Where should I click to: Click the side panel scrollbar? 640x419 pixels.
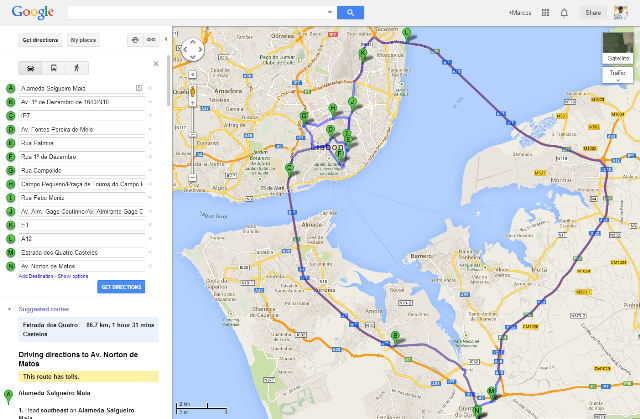tap(168, 81)
